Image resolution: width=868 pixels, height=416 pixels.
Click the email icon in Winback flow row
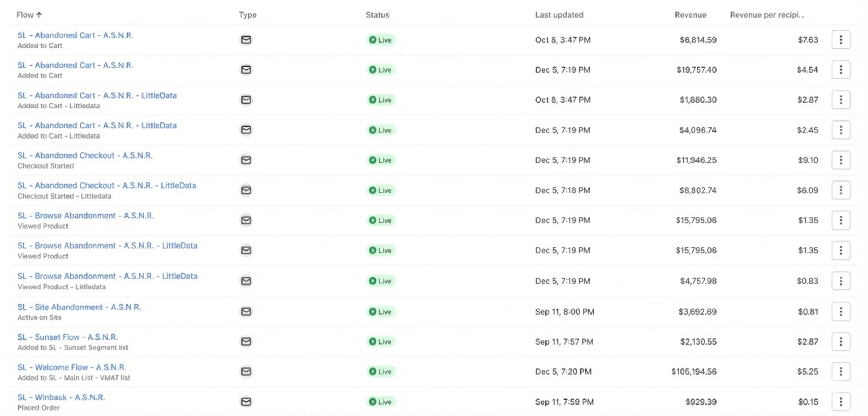click(246, 402)
